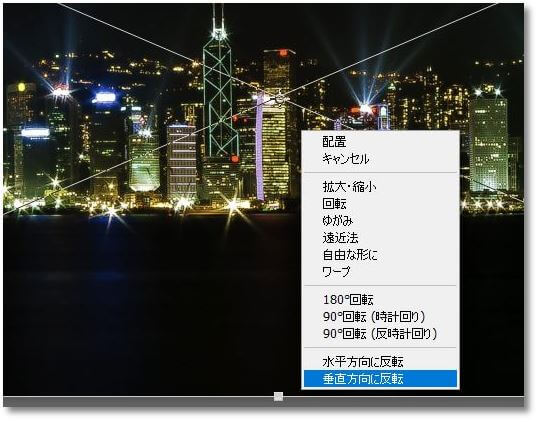Viewport: 539px width, 422px height.
Task: Click the tall purple-lit vertical building stripe
Action: coord(260,148)
